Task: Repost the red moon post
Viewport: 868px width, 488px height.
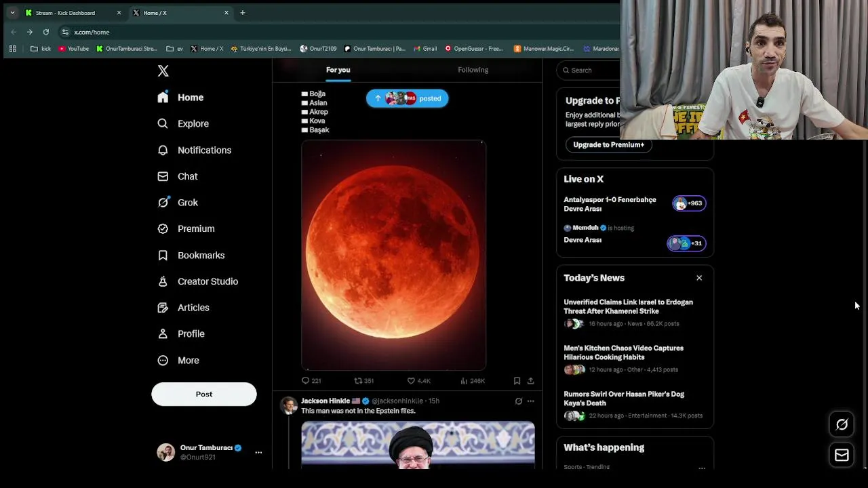Action: point(364,381)
